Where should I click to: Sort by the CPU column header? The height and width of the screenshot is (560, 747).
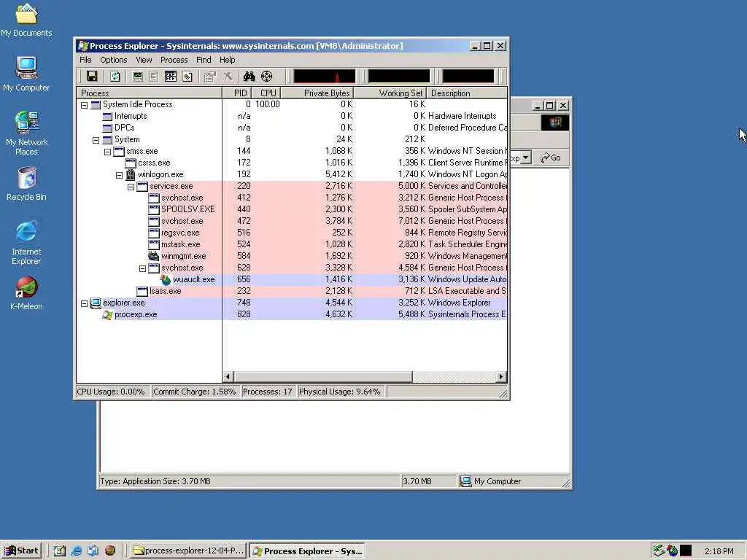coord(266,93)
